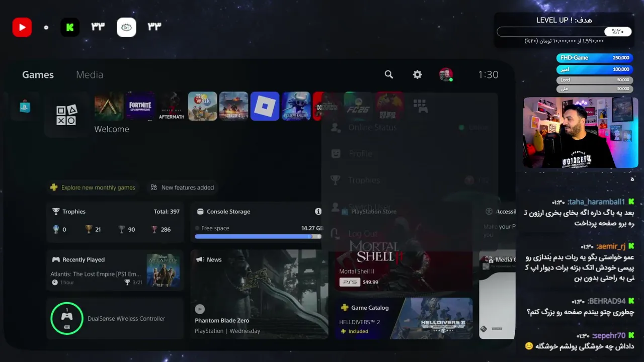
Task: Click the 1:30 clock
Action: tap(488, 74)
